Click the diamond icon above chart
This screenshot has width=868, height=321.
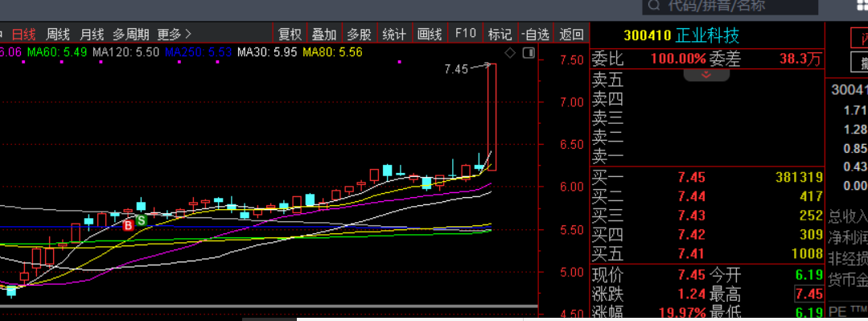(x=510, y=53)
